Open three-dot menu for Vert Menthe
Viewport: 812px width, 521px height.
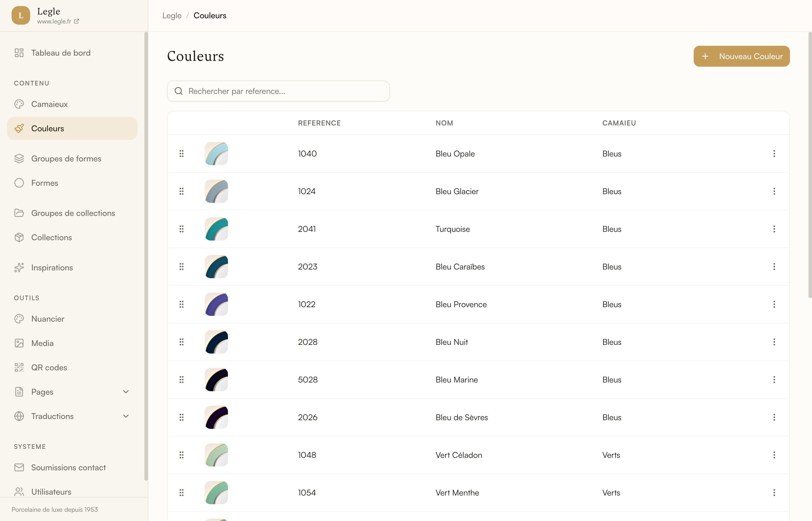[x=774, y=493]
